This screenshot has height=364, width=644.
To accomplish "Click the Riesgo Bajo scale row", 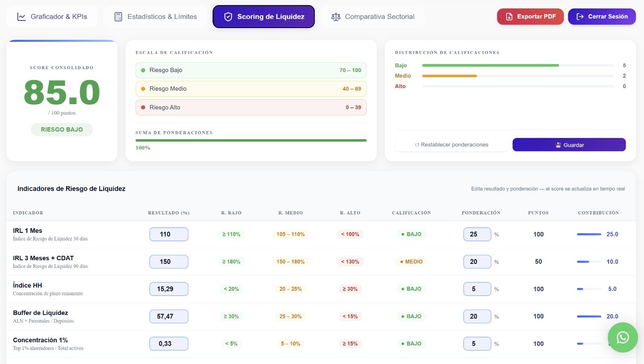I will point(251,70).
